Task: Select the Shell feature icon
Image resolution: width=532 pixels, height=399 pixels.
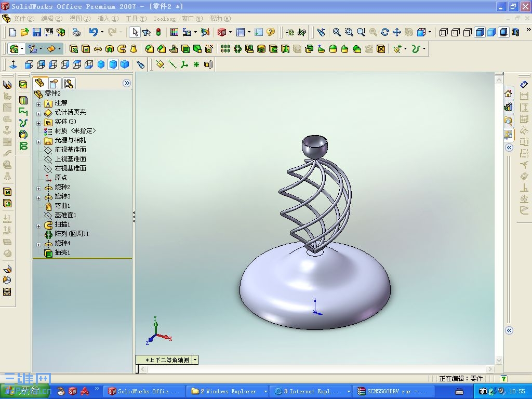Action: coord(185,49)
